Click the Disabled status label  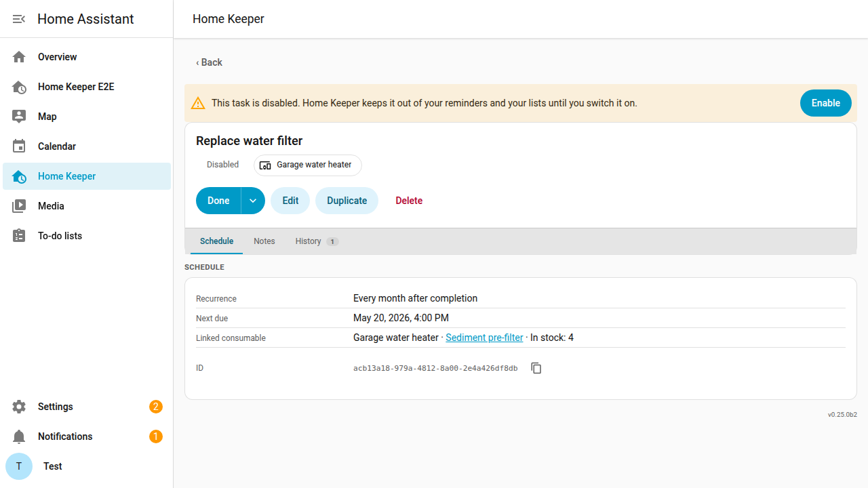[222, 165]
